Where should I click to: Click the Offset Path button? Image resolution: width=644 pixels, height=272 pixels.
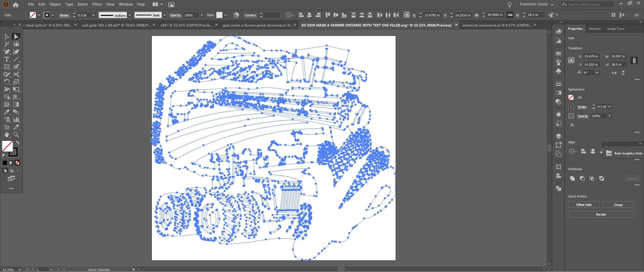(584, 205)
